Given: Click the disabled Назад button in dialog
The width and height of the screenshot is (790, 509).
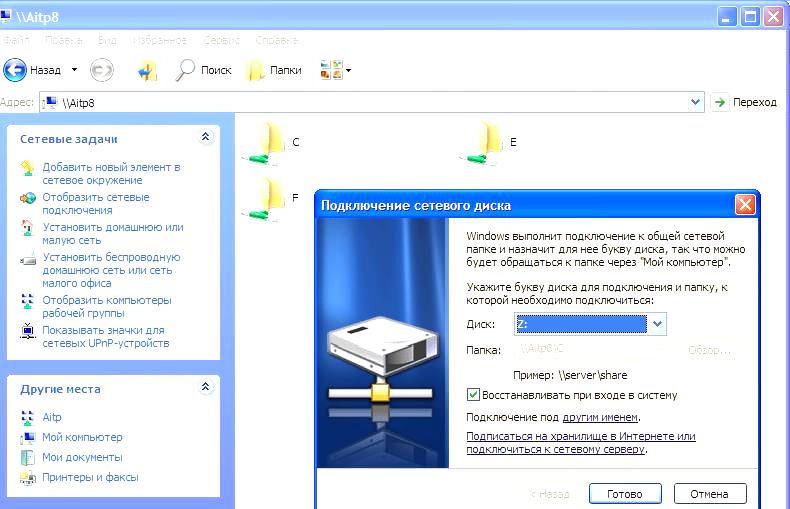Looking at the screenshot, I should [550, 494].
